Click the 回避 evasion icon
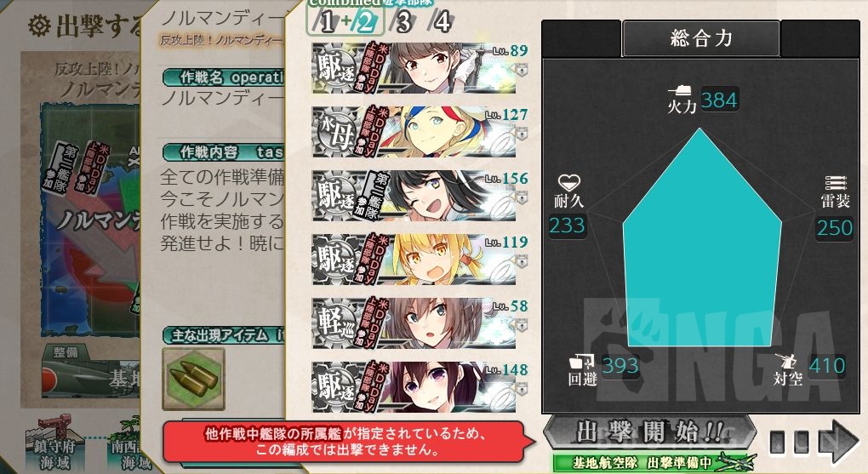 click(582, 362)
